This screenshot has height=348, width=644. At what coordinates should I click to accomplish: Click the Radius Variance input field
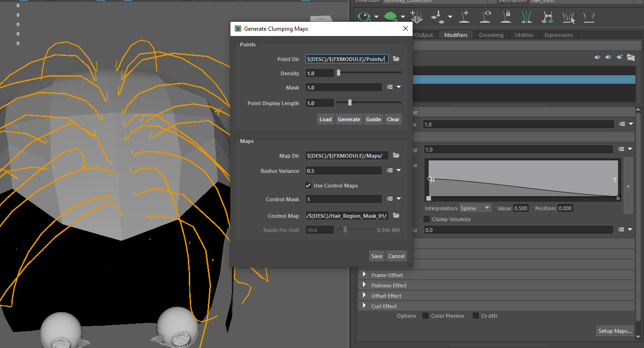click(x=344, y=171)
